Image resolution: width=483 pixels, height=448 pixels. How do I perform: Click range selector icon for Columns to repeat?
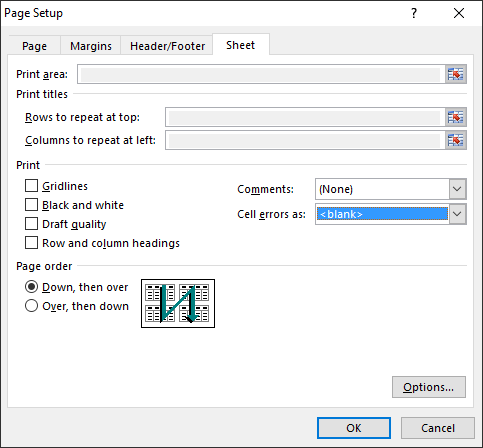tap(455, 140)
